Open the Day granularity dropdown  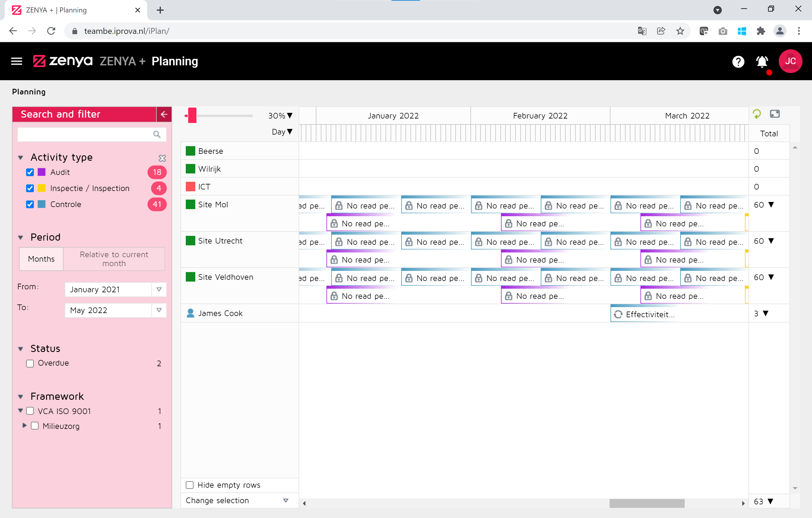click(282, 132)
